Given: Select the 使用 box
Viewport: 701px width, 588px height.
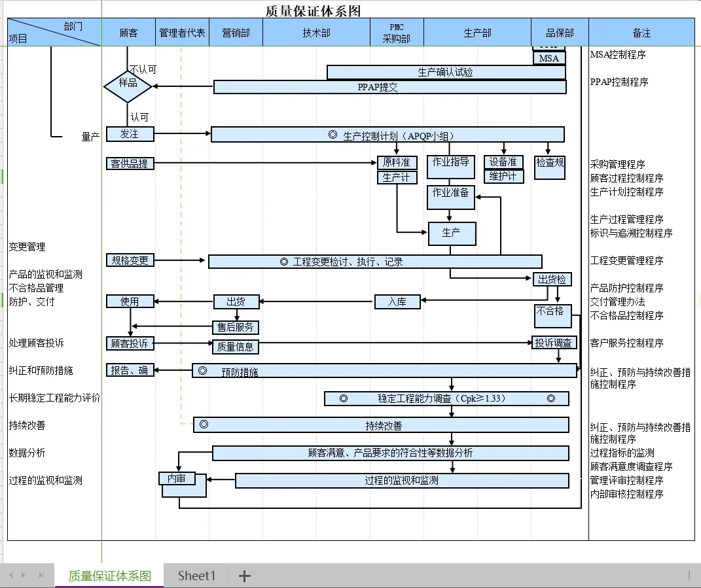Looking at the screenshot, I should [x=130, y=302].
